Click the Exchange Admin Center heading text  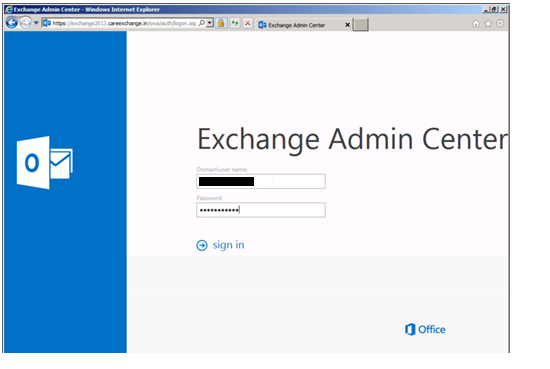pos(352,140)
